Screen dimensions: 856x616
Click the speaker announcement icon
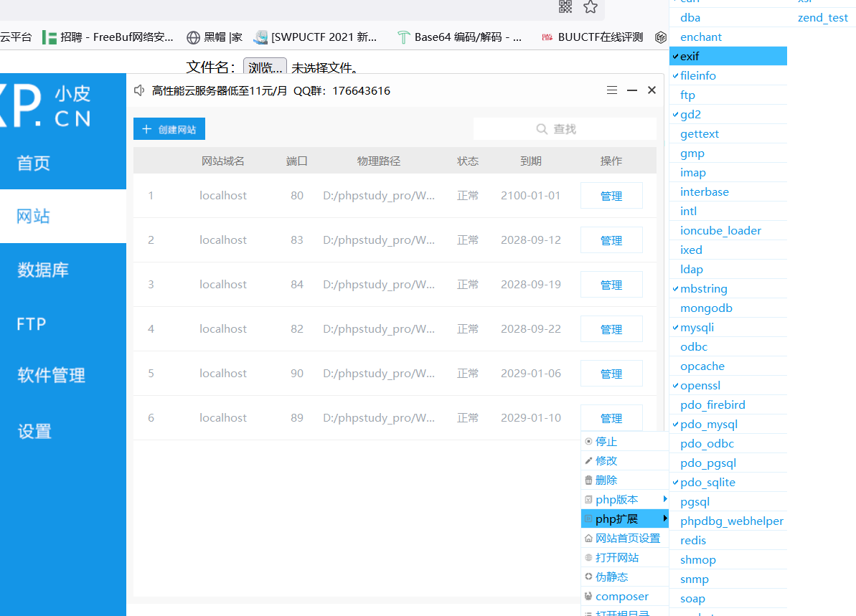pyautogui.click(x=139, y=90)
